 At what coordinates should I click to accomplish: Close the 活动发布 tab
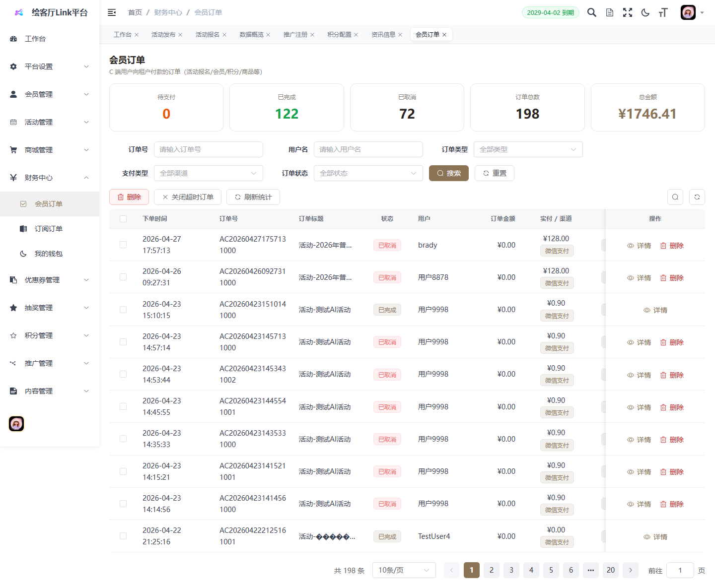[x=180, y=35]
